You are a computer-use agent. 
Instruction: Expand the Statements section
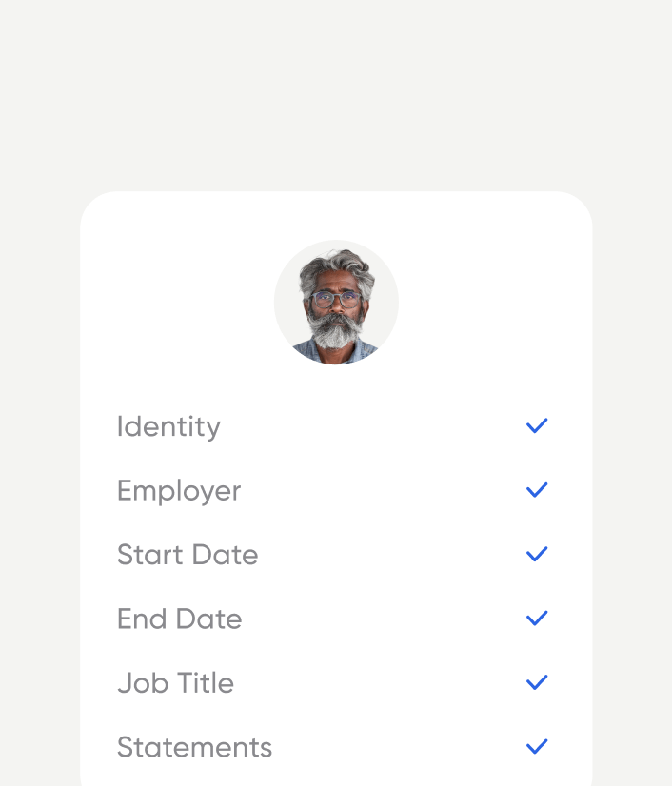point(333,747)
